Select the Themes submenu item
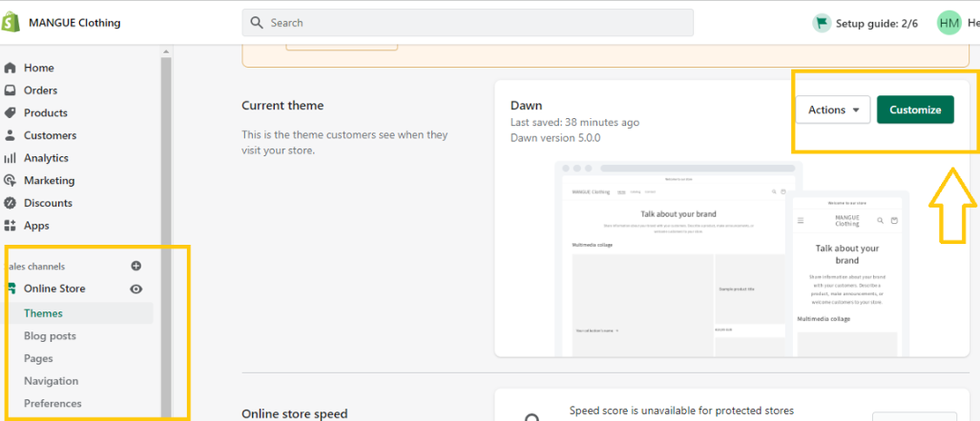The height and width of the screenshot is (421, 980). [44, 314]
